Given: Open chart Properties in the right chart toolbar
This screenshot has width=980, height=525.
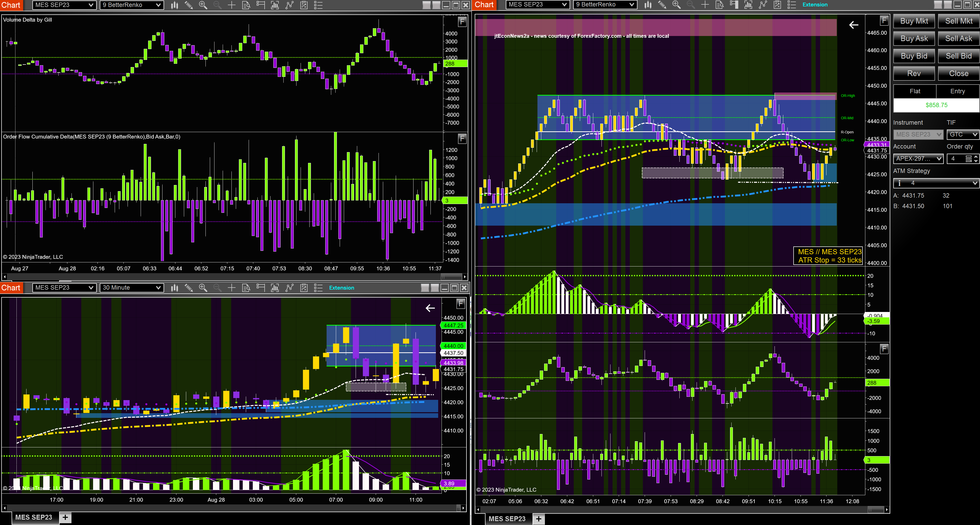Looking at the screenshot, I should coord(792,5).
